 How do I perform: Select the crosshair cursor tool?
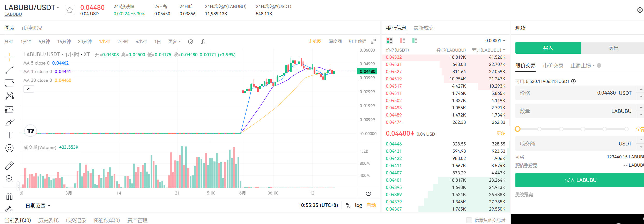(10, 57)
